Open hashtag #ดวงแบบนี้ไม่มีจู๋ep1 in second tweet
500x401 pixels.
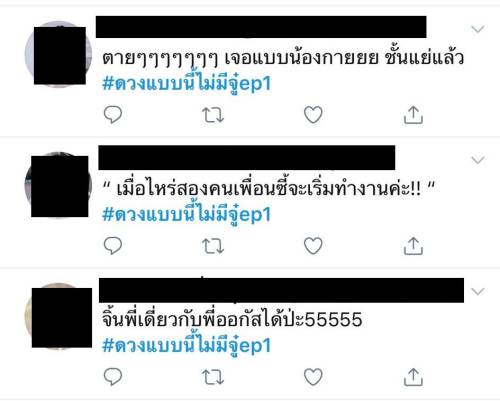point(186,214)
